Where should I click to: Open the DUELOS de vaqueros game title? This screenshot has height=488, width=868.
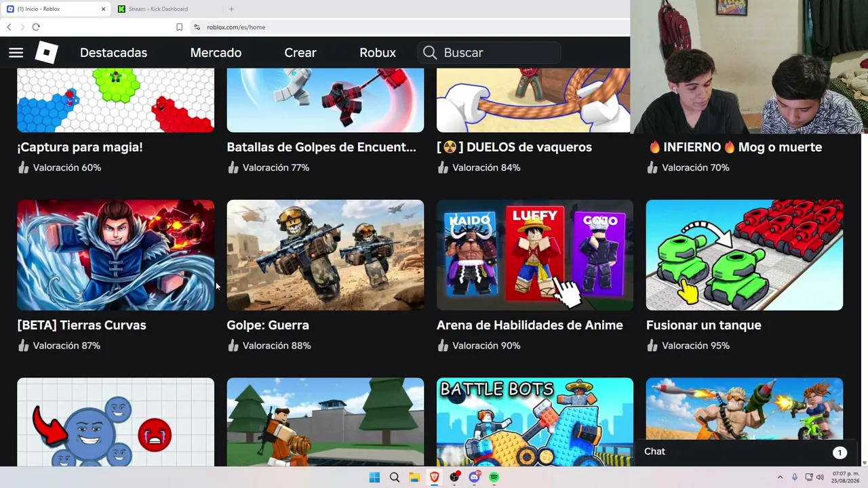pos(514,147)
